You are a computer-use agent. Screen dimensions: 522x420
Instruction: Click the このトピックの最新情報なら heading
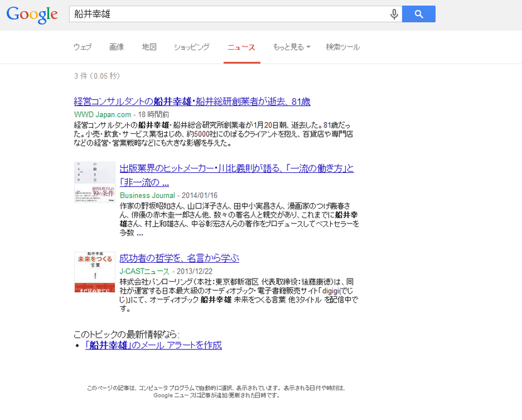(126, 334)
